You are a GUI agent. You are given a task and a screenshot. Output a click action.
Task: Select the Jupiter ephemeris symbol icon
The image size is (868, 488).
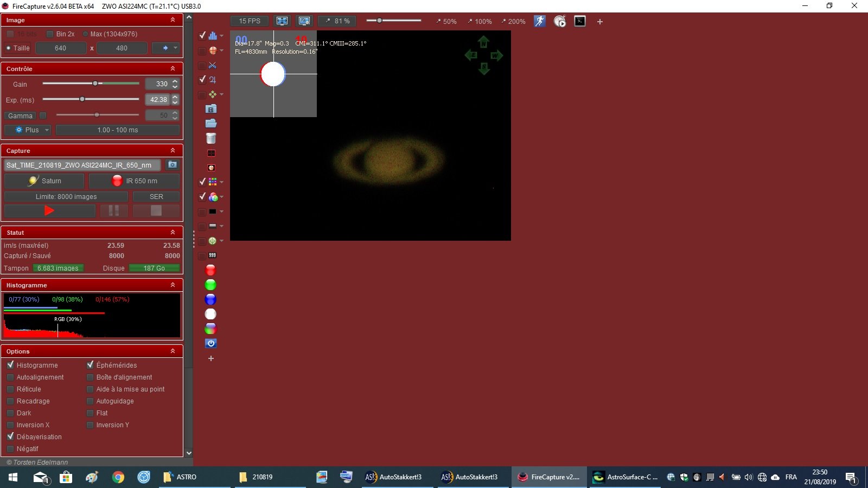(213, 80)
